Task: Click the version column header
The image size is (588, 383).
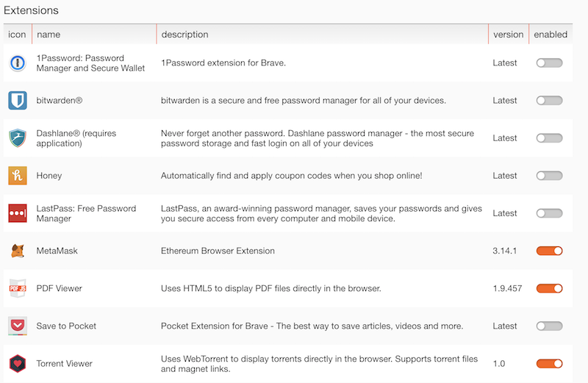Action: [x=509, y=35]
